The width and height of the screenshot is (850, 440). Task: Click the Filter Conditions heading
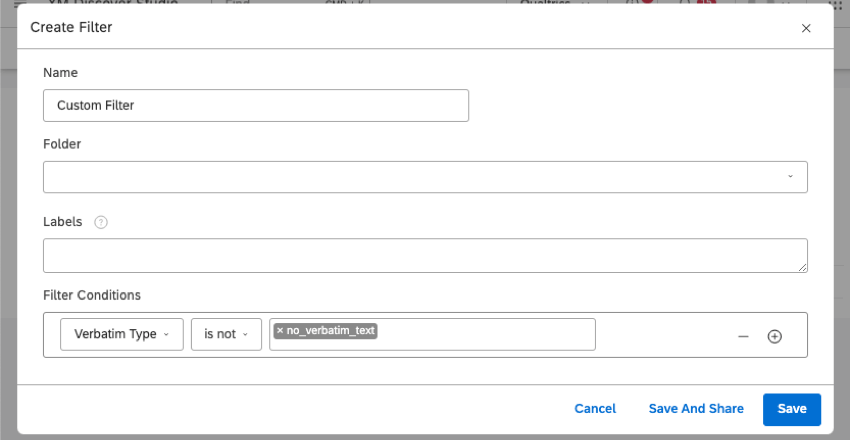[x=92, y=295]
